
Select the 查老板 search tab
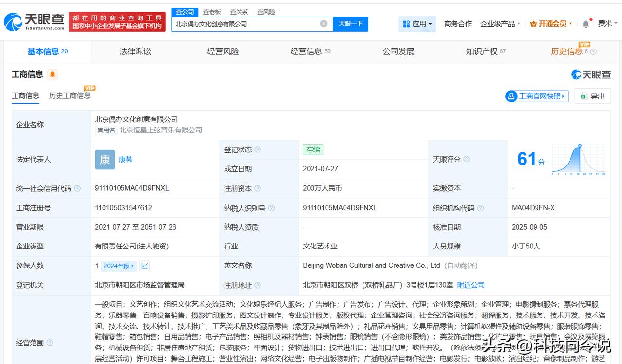point(212,12)
